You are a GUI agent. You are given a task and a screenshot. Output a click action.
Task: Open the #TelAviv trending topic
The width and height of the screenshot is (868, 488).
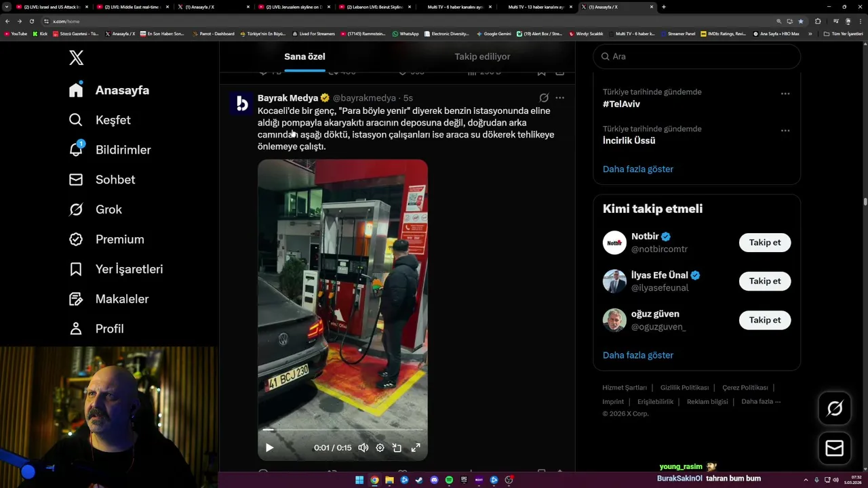point(621,104)
